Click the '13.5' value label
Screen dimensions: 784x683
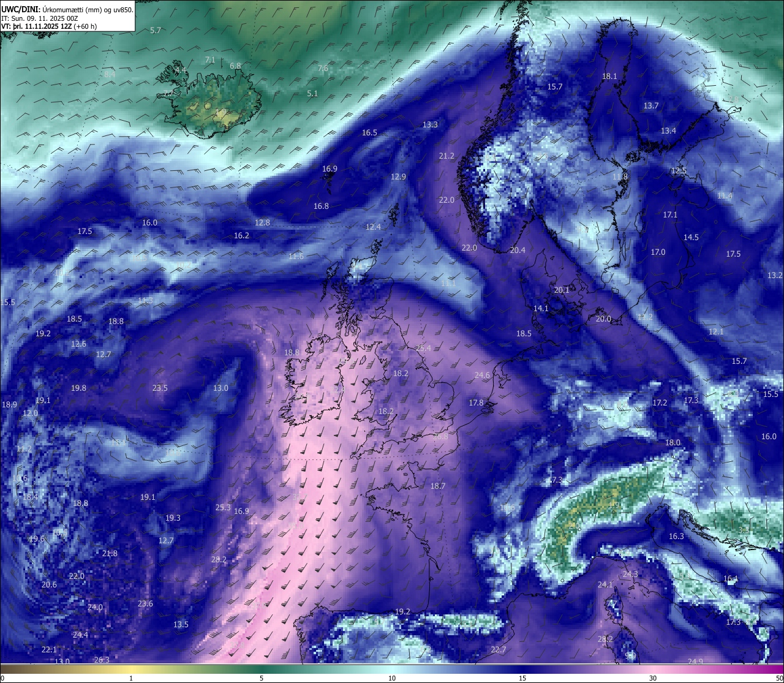[x=181, y=625]
